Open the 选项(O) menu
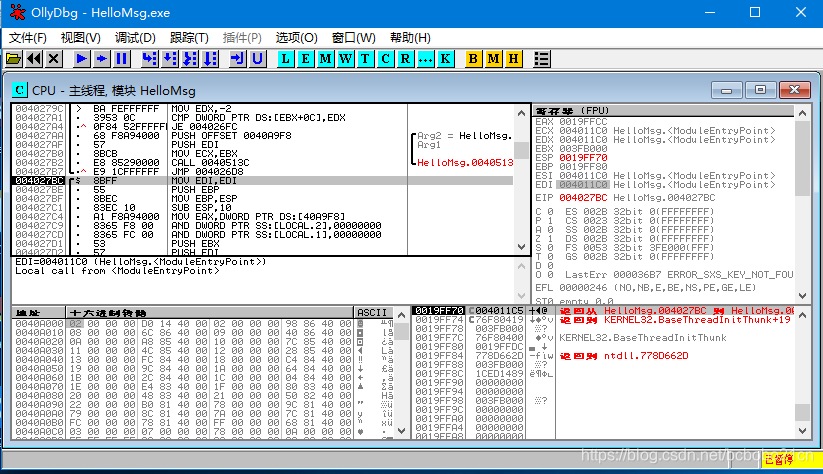Screen dimensions: 823x474 click(x=297, y=38)
